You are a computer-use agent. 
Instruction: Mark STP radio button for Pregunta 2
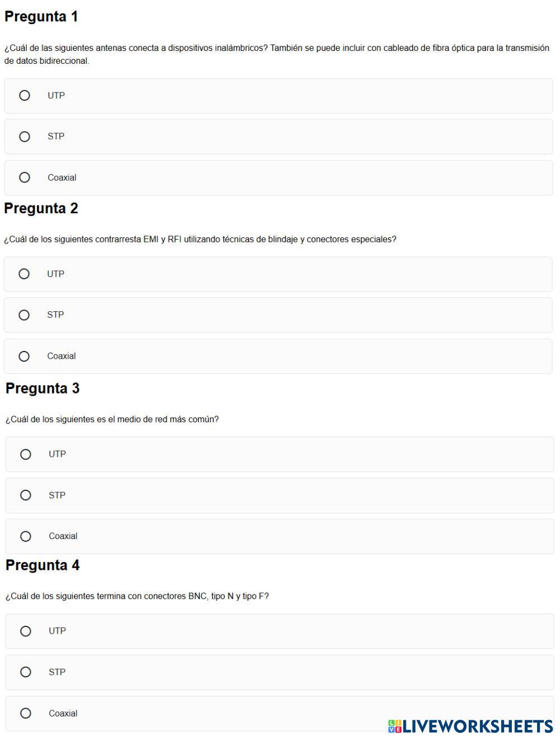[x=24, y=315]
